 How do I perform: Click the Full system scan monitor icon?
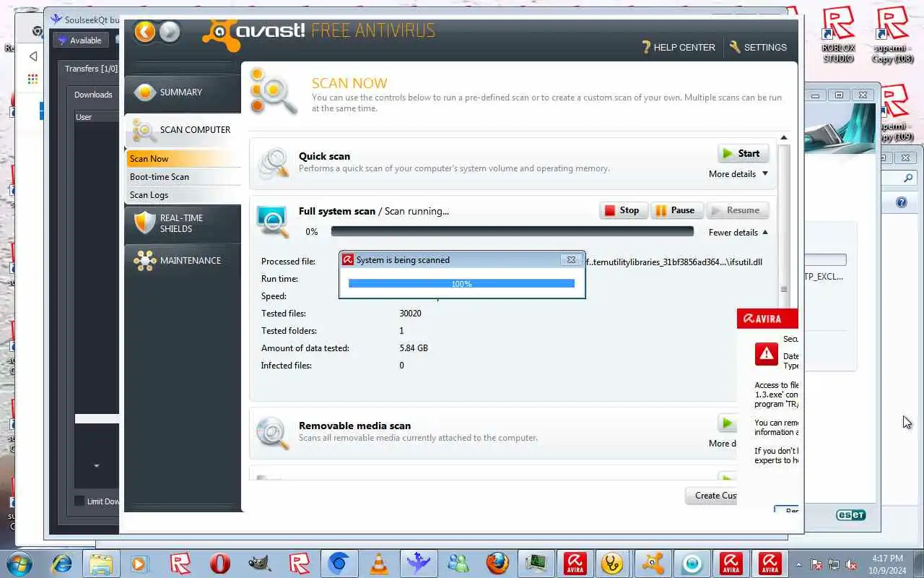(x=273, y=220)
